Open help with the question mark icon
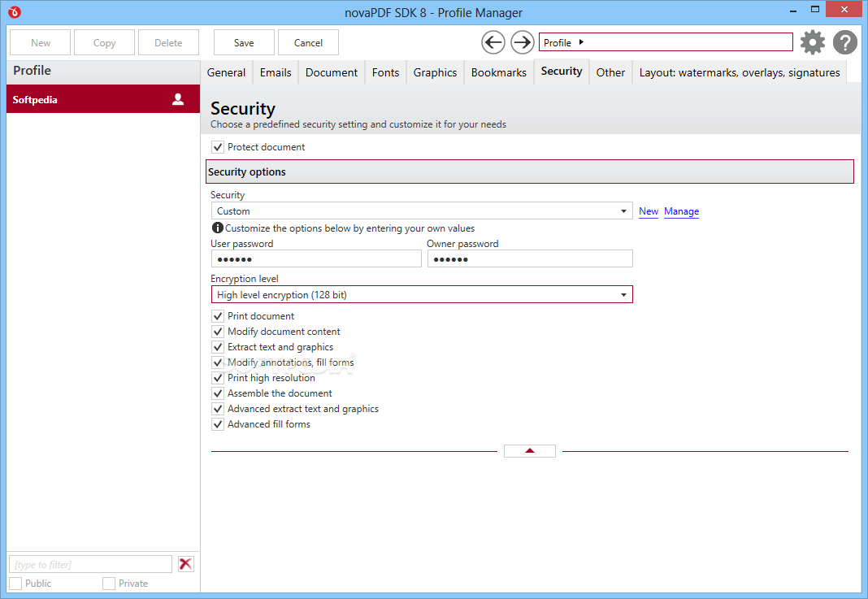868x599 pixels. pos(844,42)
